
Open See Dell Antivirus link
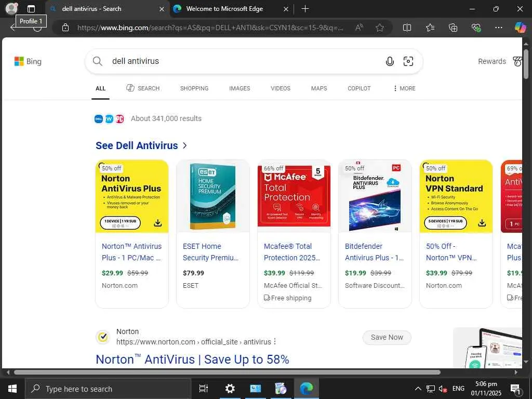pyautogui.click(x=137, y=145)
